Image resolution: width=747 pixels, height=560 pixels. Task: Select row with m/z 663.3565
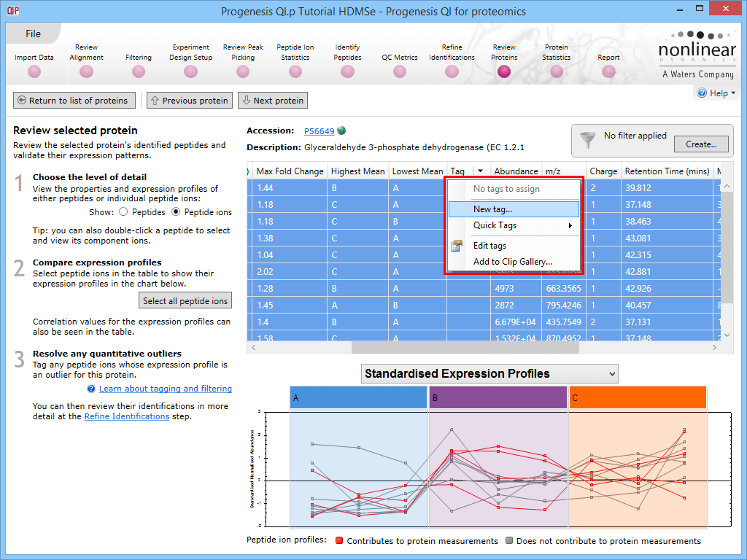[x=484, y=289]
